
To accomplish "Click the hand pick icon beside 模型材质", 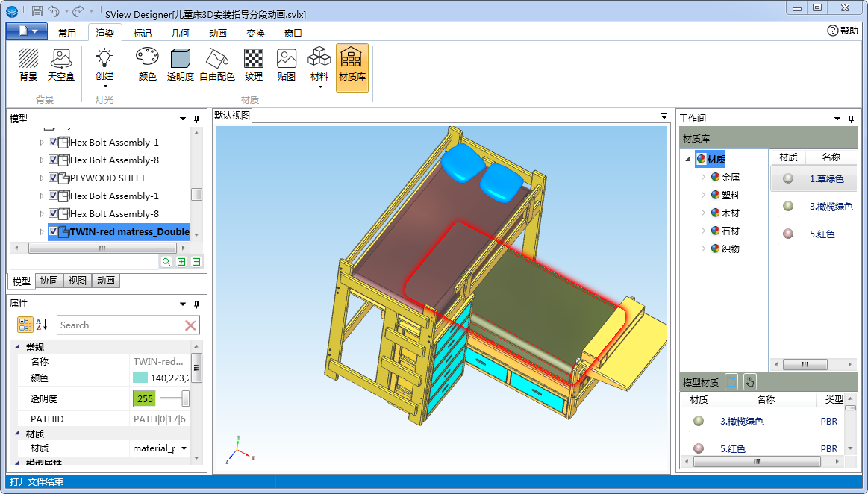I will (x=749, y=382).
